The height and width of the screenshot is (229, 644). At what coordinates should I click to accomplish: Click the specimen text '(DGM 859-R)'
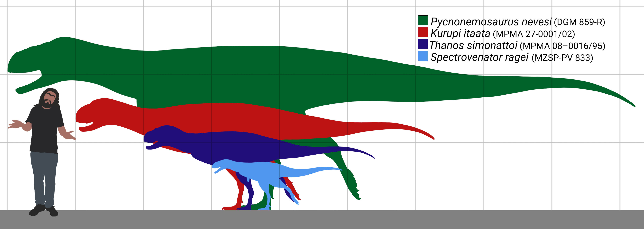pos(580,22)
